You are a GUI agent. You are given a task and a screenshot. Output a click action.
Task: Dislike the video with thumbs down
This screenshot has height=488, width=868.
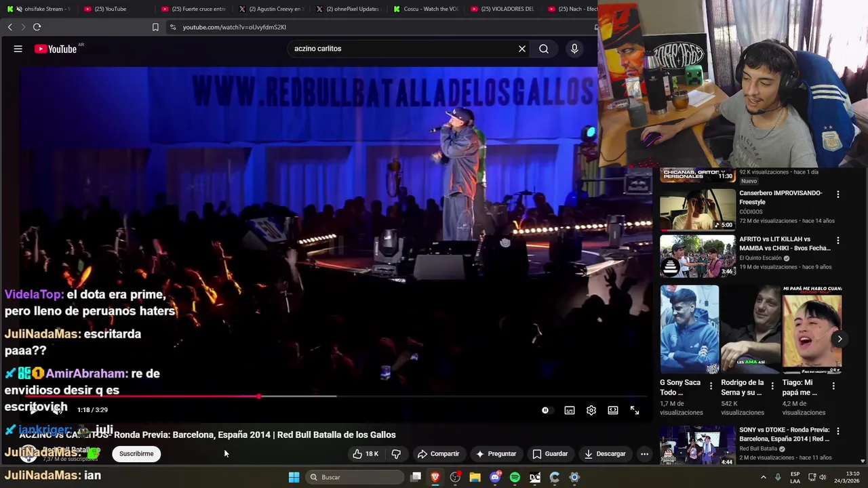(x=396, y=453)
